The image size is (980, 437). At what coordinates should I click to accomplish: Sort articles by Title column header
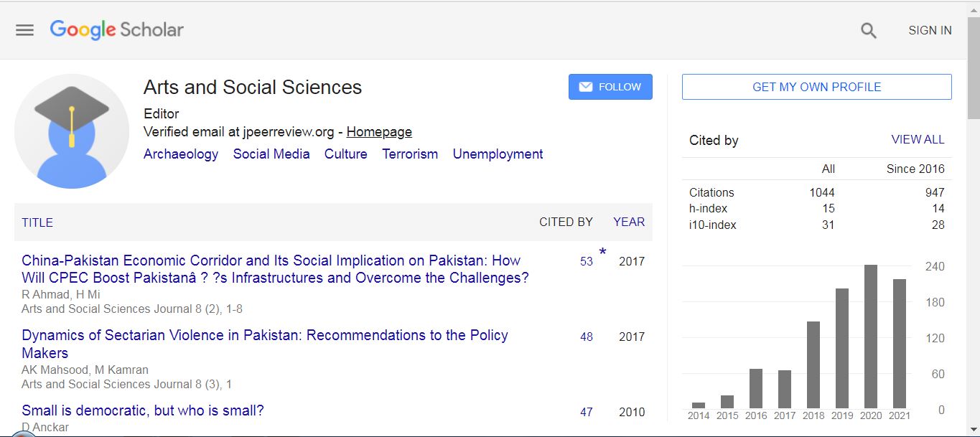(37, 222)
